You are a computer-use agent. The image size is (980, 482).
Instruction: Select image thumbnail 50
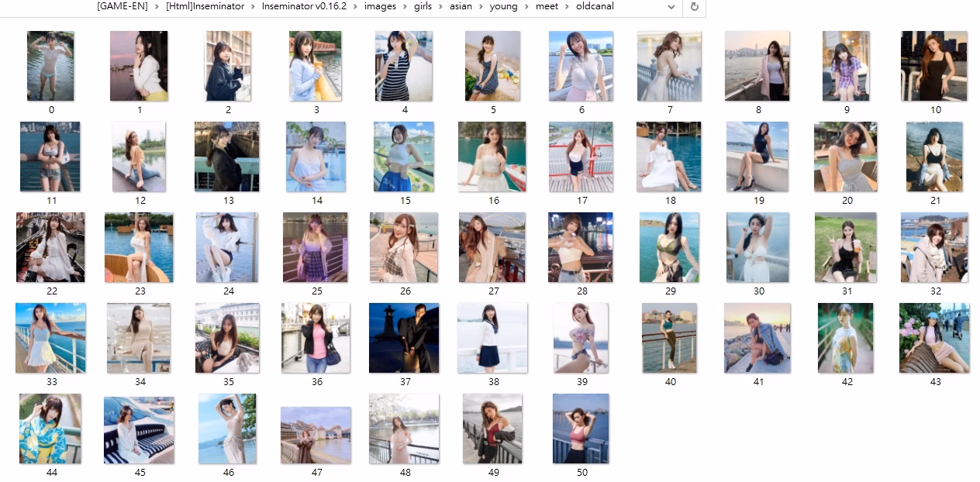click(581, 429)
